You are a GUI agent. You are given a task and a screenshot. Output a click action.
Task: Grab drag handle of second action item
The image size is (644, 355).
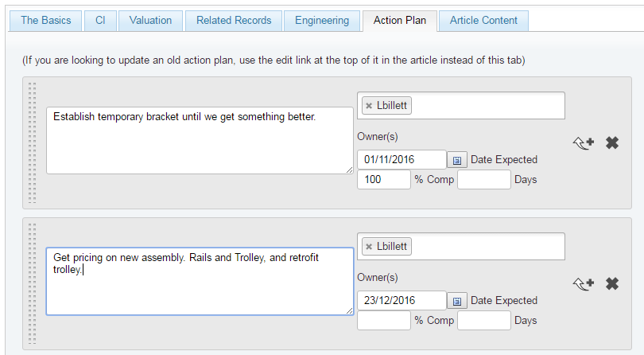pyautogui.click(x=32, y=283)
